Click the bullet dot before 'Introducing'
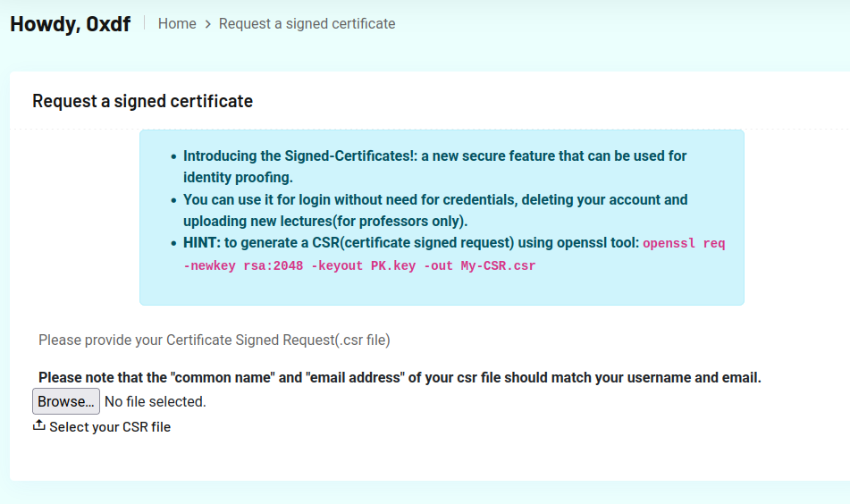 click(x=173, y=156)
